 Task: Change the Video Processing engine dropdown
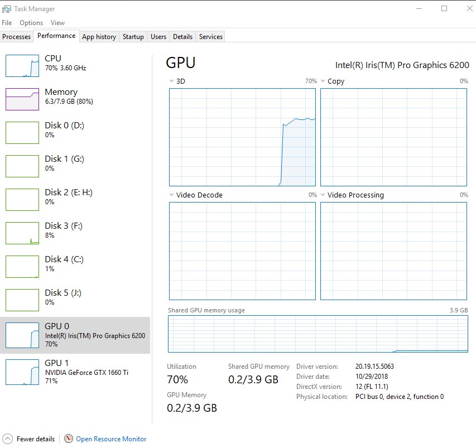[x=323, y=195]
